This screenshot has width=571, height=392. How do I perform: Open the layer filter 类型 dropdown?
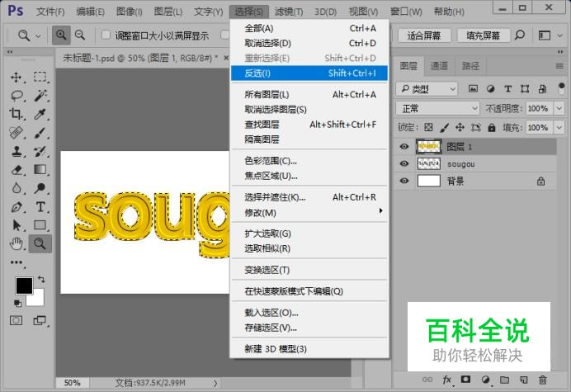point(427,88)
